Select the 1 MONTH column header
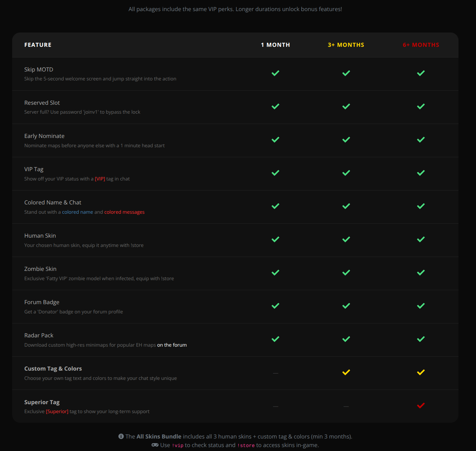 275,45
